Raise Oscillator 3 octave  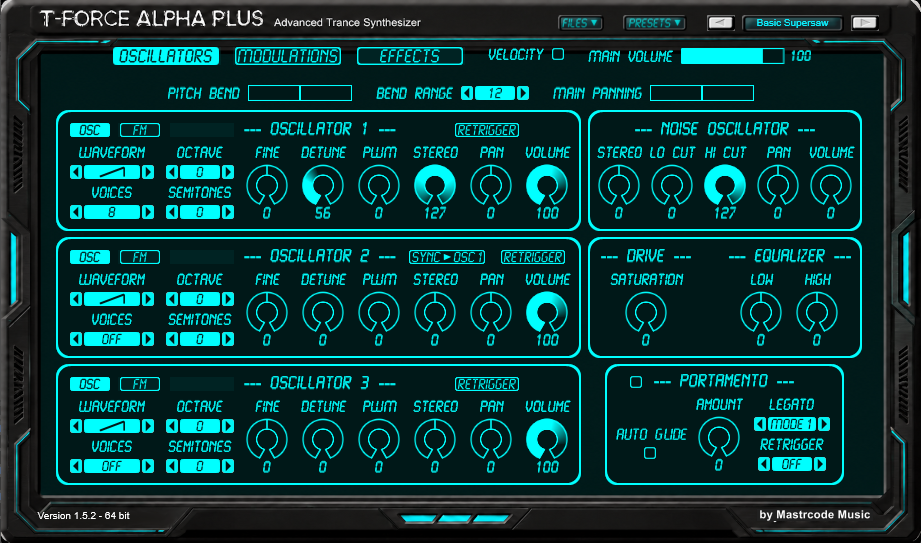click(228, 426)
